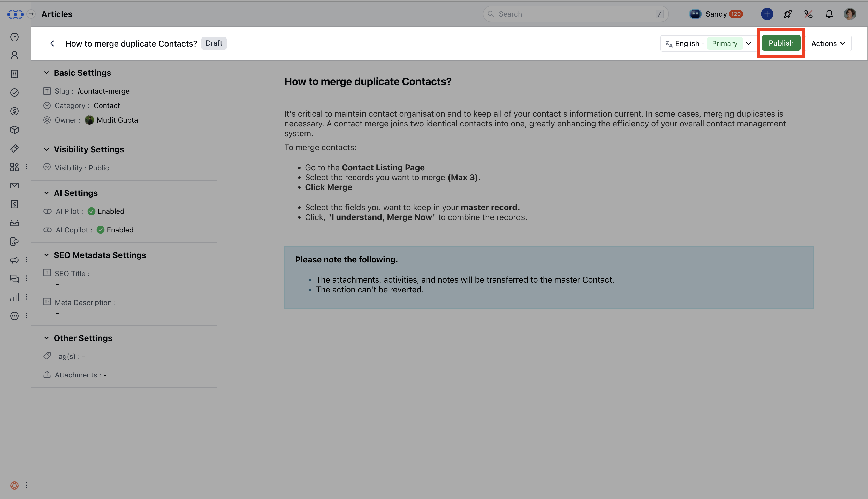Click the green Publish button
The width and height of the screenshot is (868, 499).
781,43
